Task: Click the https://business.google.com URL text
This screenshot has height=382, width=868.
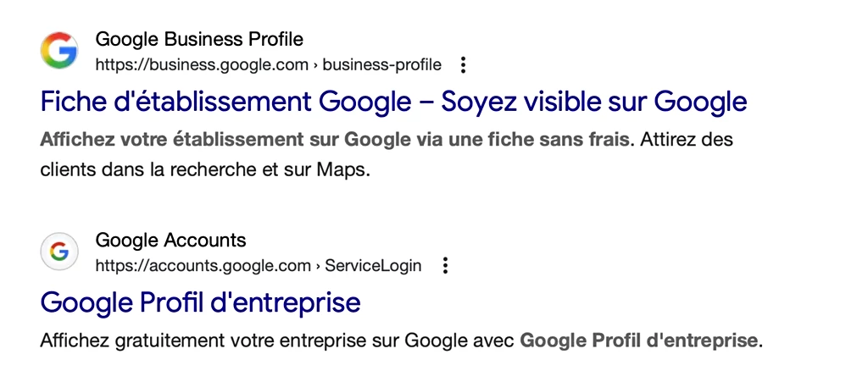Action: pos(203,64)
